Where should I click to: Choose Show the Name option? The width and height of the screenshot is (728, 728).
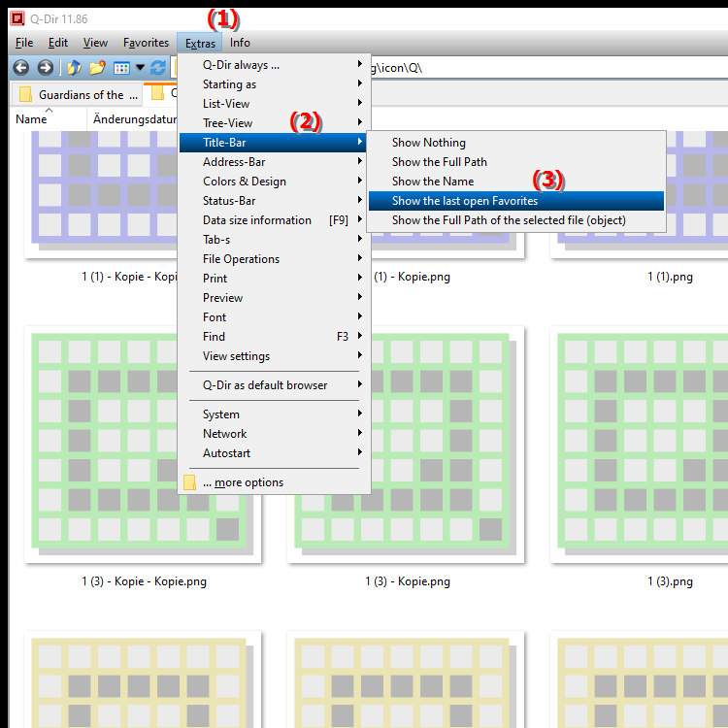tap(516, 182)
